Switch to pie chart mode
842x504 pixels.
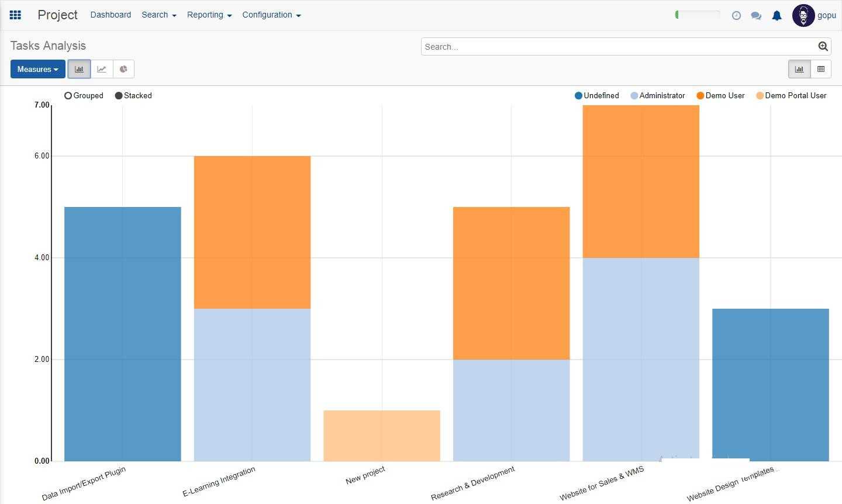click(123, 69)
